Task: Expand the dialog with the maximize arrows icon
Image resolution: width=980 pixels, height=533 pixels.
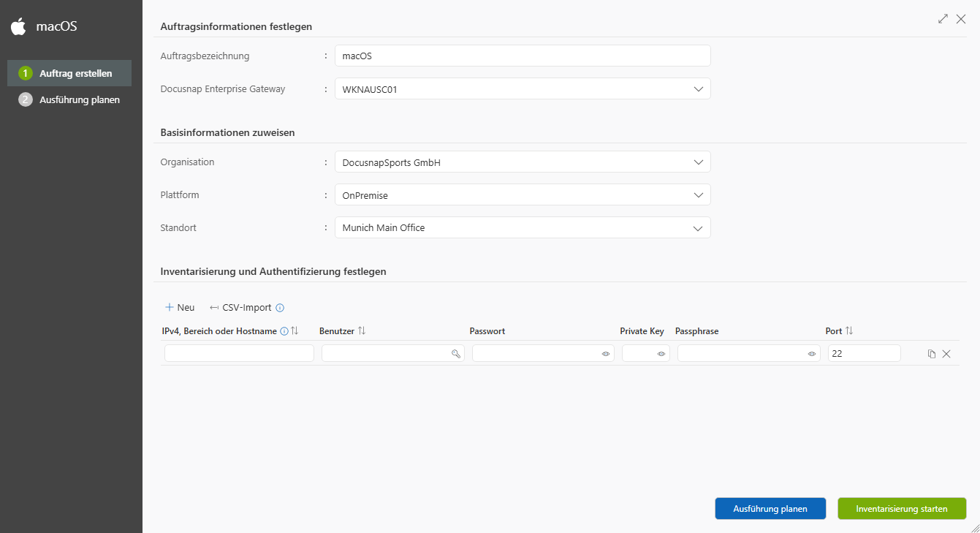Action: (943, 19)
